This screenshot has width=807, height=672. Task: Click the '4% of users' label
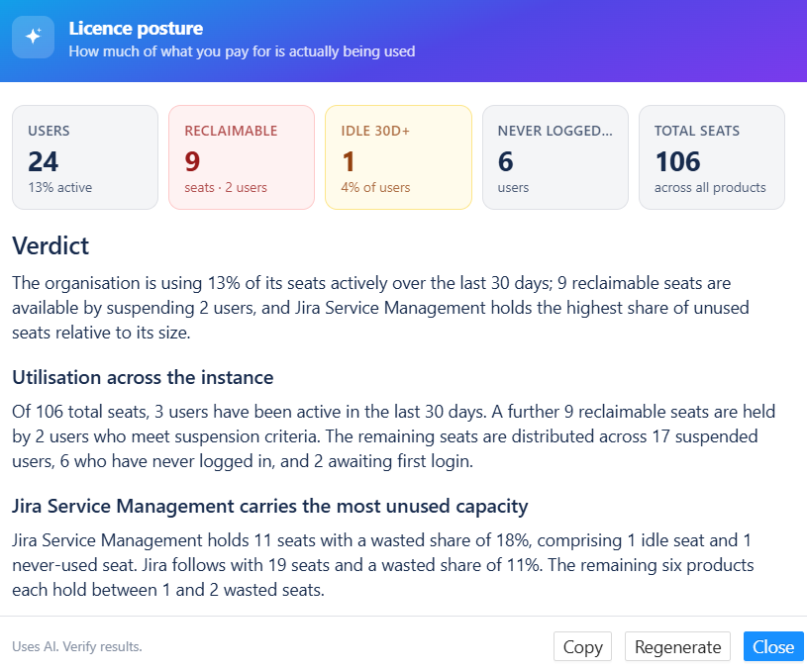click(375, 187)
